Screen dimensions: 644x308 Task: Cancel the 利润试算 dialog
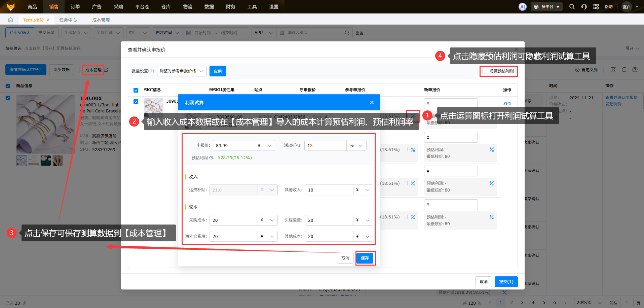(x=345, y=258)
